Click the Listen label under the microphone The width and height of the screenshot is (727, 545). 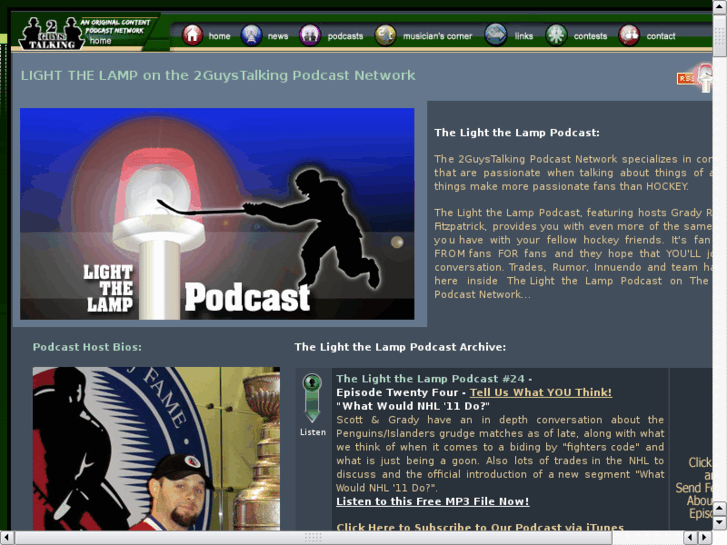[312, 432]
